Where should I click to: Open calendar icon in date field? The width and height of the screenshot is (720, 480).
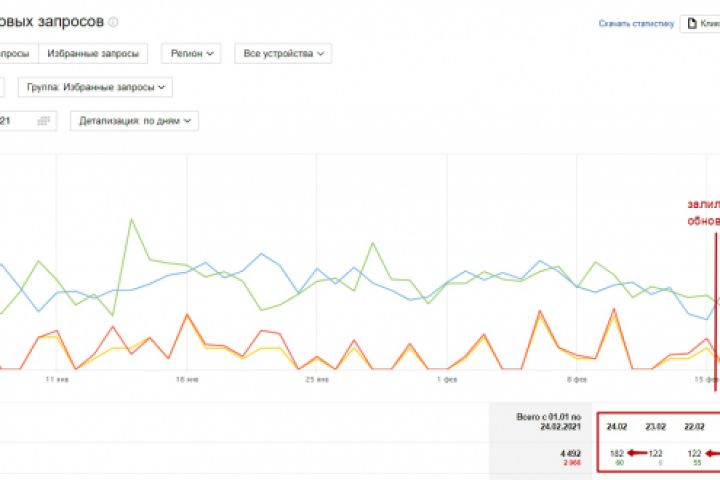(x=43, y=121)
